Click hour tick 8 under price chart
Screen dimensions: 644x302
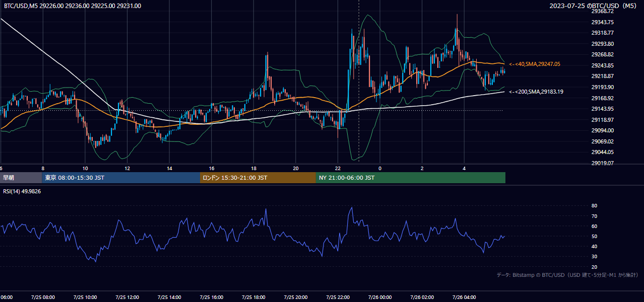coord(43,168)
